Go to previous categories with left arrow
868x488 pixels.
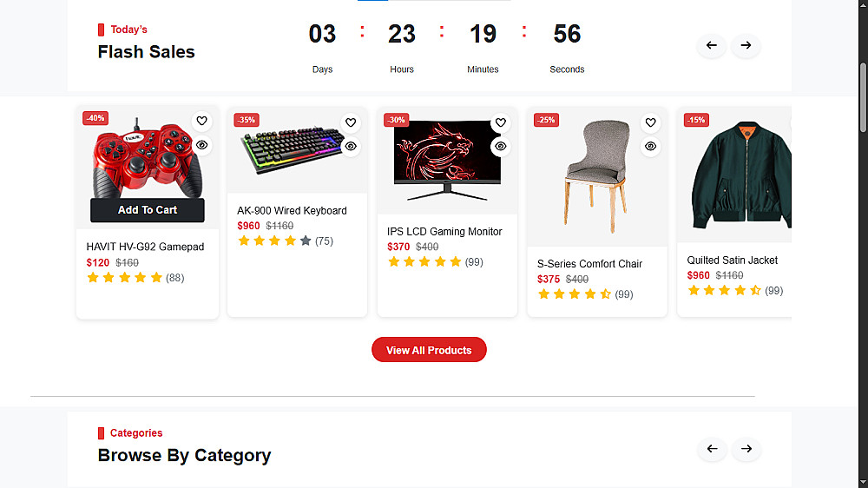point(712,449)
